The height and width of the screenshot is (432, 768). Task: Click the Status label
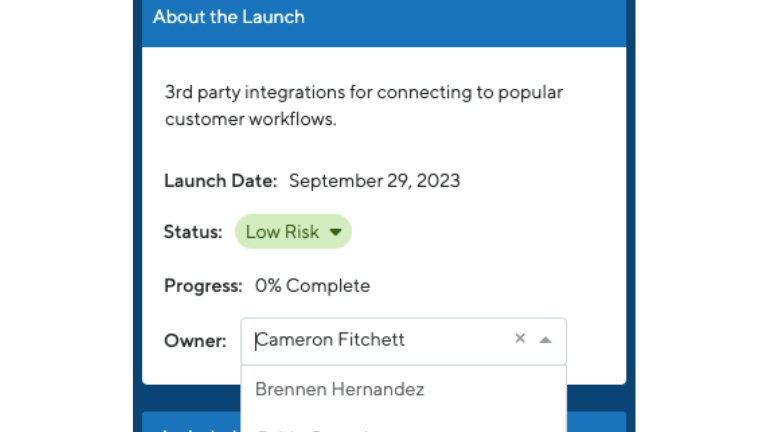pos(193,232)
